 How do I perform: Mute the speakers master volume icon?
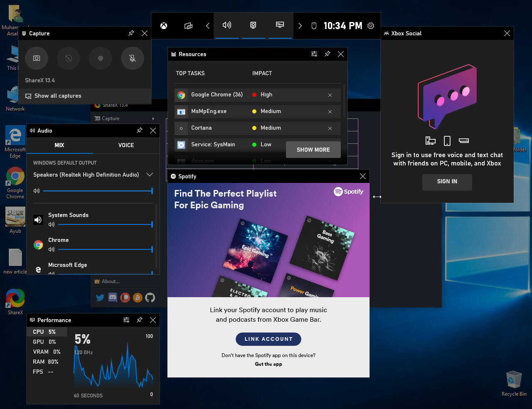[x=37, y=191]
